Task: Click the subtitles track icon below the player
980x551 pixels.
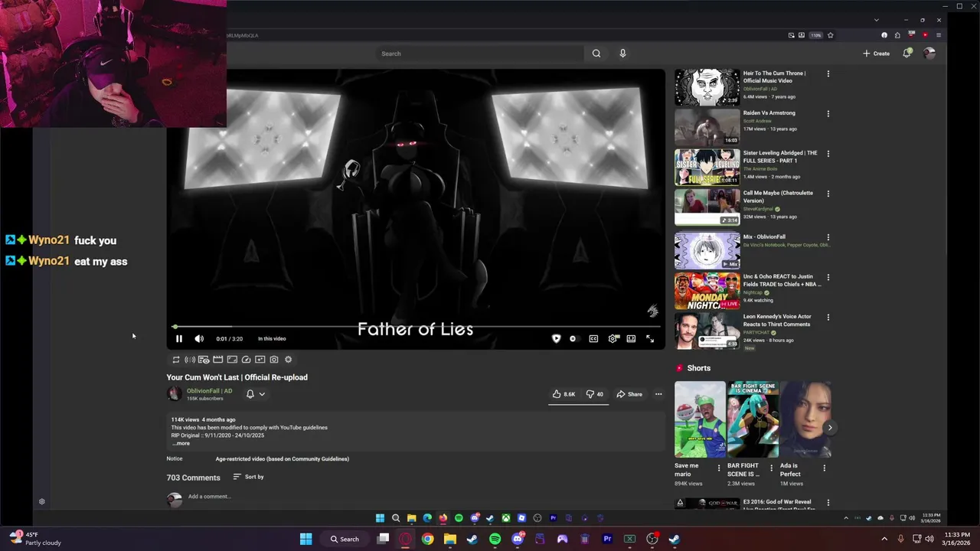Action: (204, 360)
